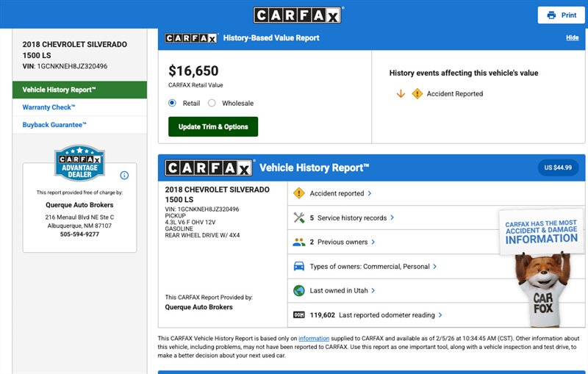The image size is (588, 374).
Task: Click the globe icon beside Last owned in Utah
Action: tap(298, 290)
